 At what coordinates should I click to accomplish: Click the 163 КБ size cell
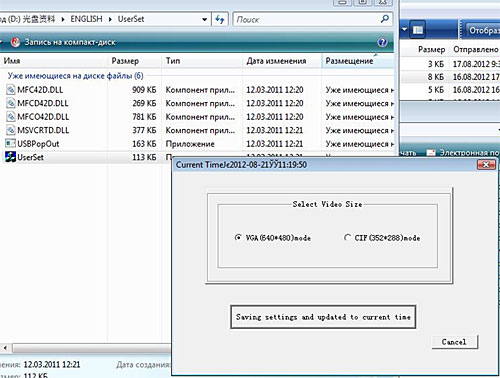144,144
